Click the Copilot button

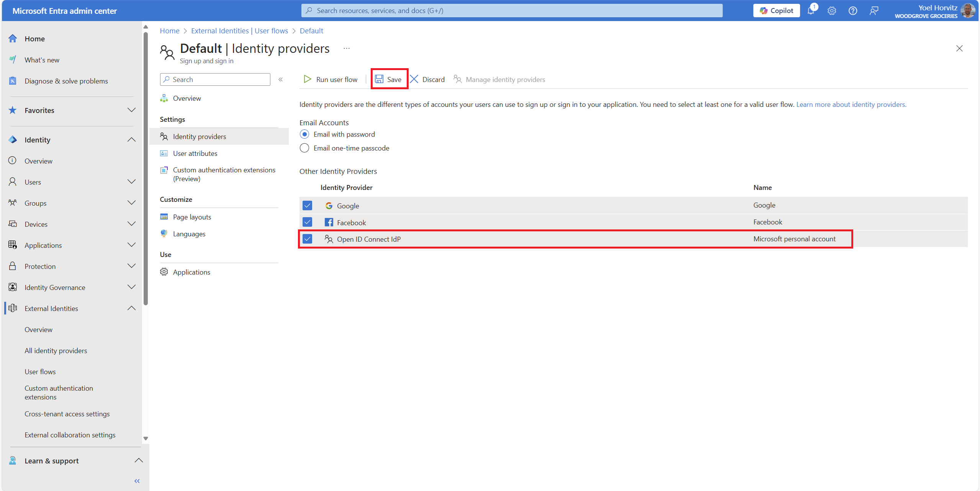[776, 11]
